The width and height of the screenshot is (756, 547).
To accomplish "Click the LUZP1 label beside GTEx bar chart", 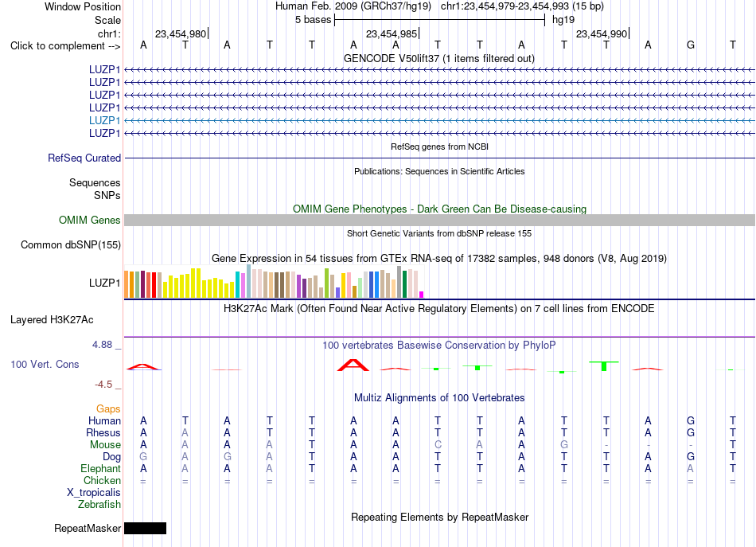I will pos(104,283).
